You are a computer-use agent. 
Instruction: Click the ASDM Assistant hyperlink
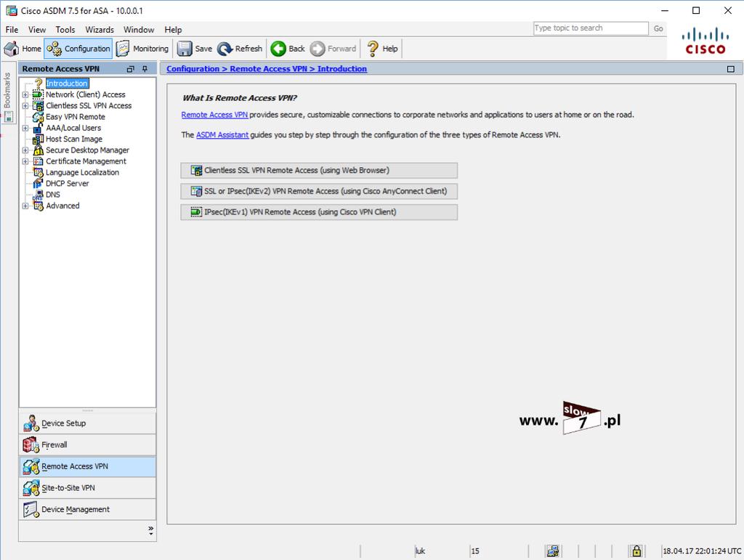click(x=222, y=134)
